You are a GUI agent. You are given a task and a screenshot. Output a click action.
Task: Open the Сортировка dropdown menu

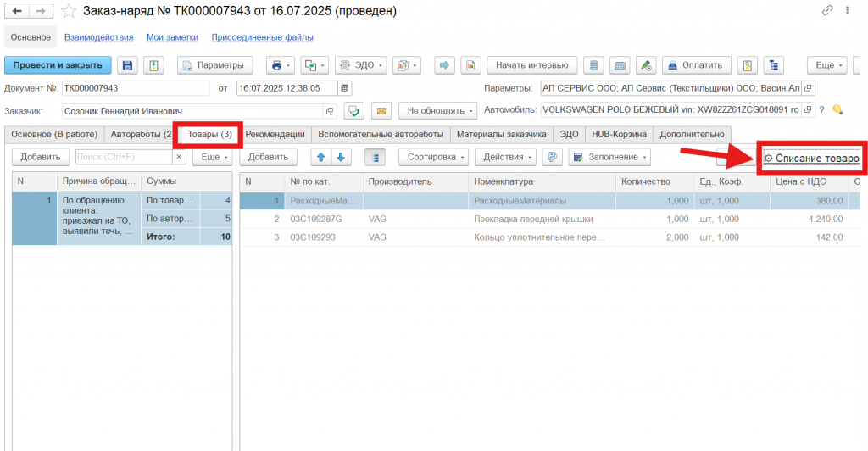point(437,157)
